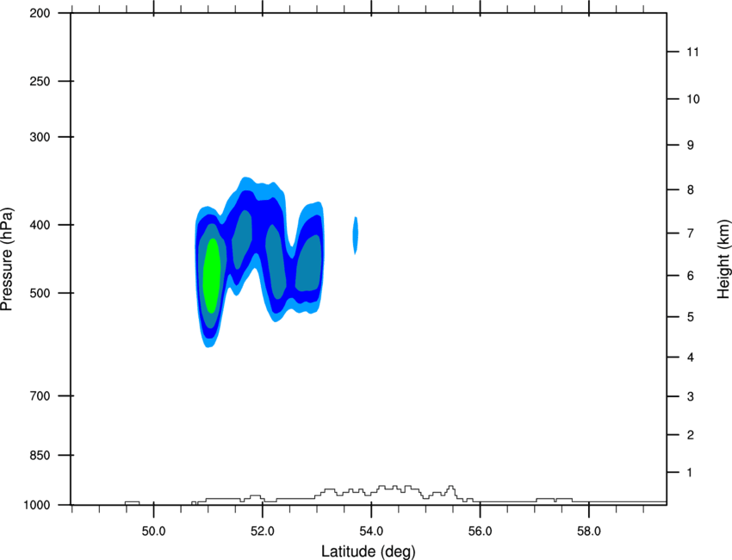Click the "Height (km)" axis title
Viewport: 732px width, 560px height.
coord(723,259)
